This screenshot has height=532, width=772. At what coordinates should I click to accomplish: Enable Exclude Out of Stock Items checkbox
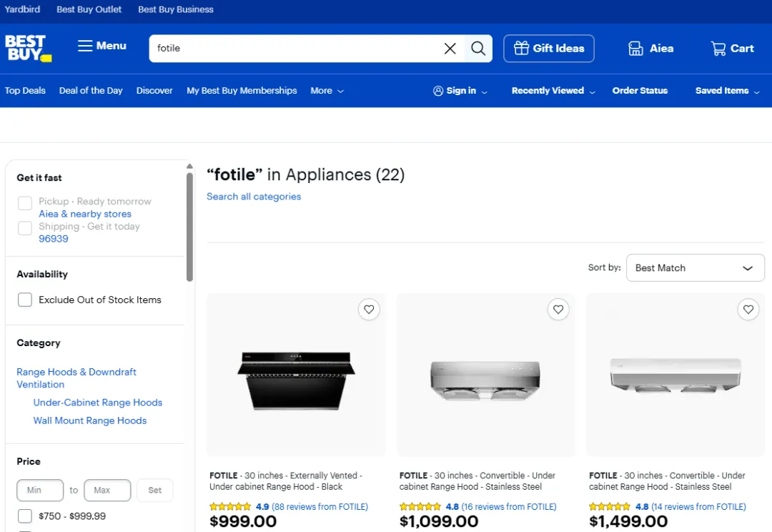[25, 300]
